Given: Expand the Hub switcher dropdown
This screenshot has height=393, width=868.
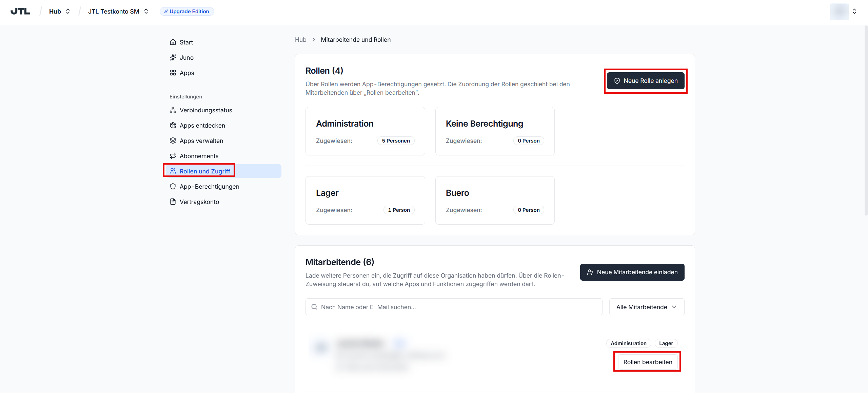Looking at the screenshot, I should (x=60, y=11).
